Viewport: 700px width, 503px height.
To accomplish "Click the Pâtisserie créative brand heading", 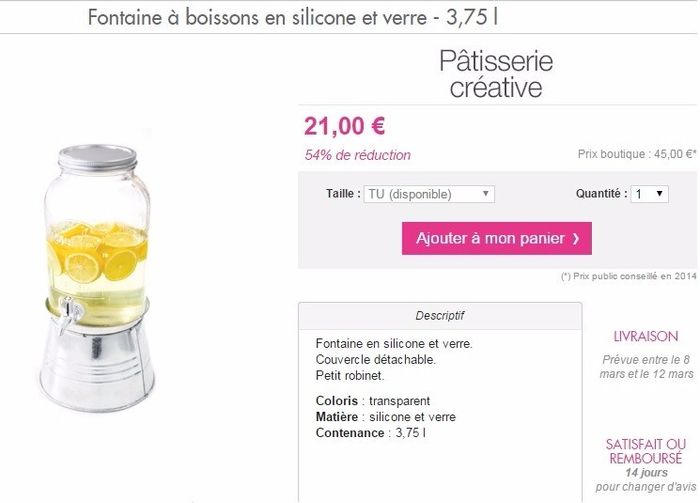I will (496, 74).
